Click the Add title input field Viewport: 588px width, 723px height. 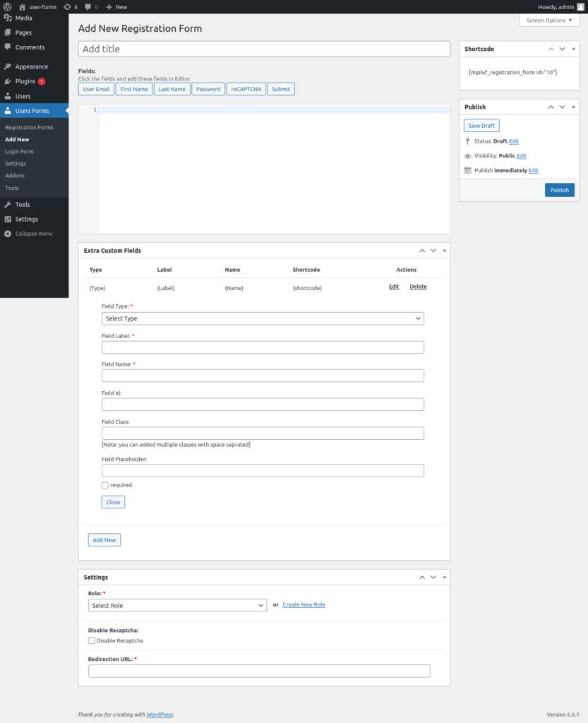point(264,49)
